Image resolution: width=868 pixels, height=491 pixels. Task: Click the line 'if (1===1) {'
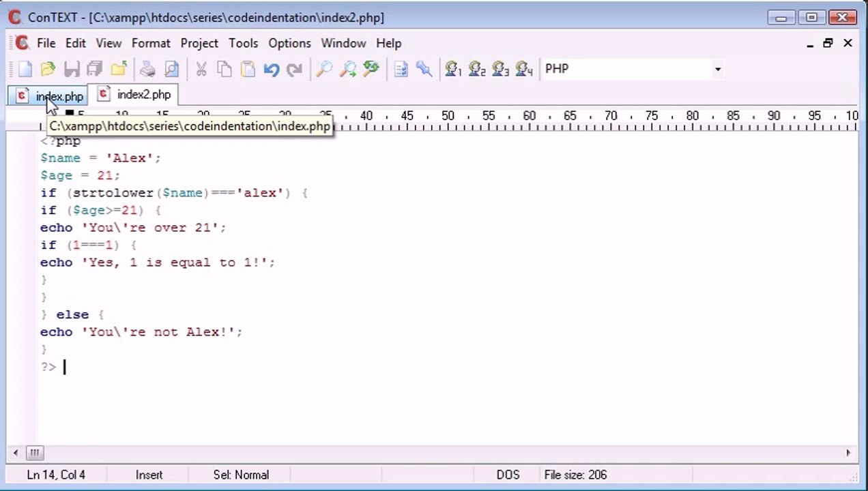tap(88, 245)
